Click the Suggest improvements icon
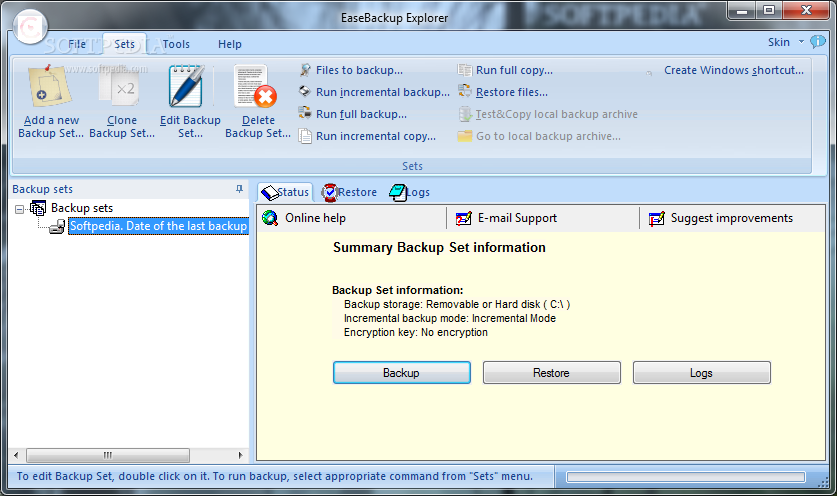This screenshot has height=496, width=837. click(657, 218)
